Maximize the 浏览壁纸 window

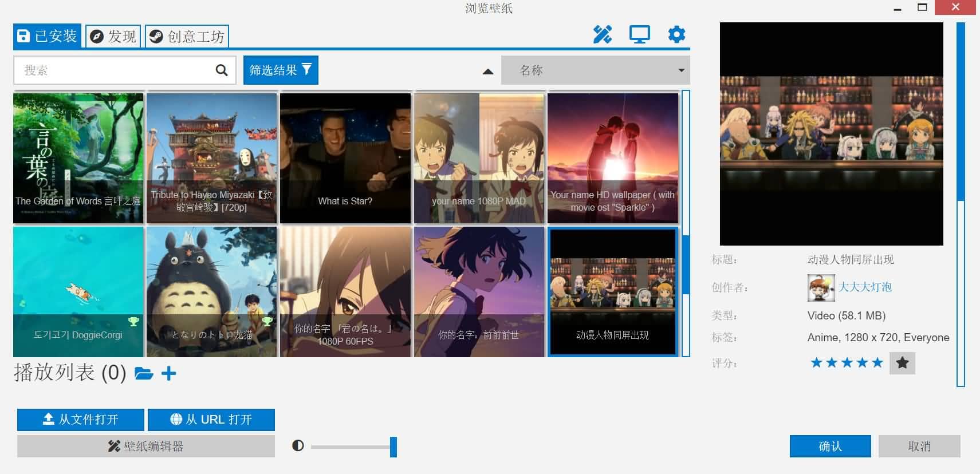tap(922, 7)
